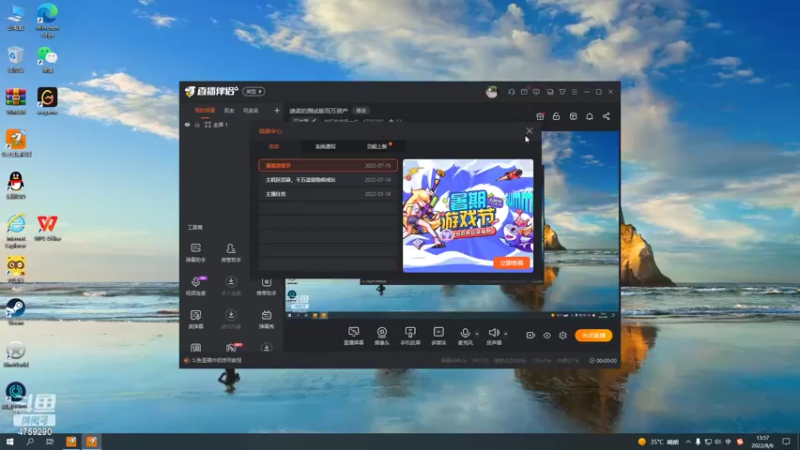Add 直播屏幕 screen source
This screenshot has width=800, height=450.
[354, 336]
